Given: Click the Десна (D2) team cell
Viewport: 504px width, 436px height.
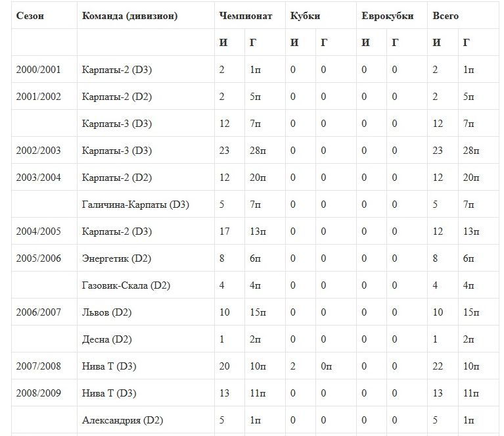Looking at the screenshot, I should coord(107,339).
